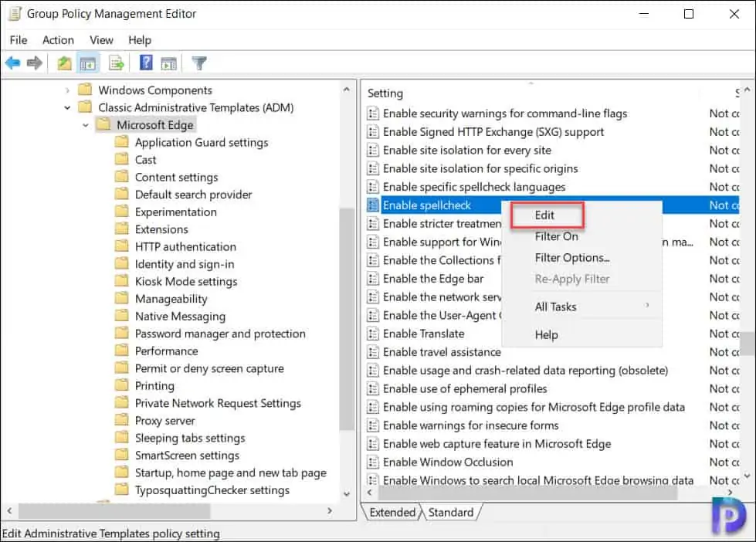Screen dimensions: 756x542
Task: Choose Edit from the context menu
Action: pos(547,215)
